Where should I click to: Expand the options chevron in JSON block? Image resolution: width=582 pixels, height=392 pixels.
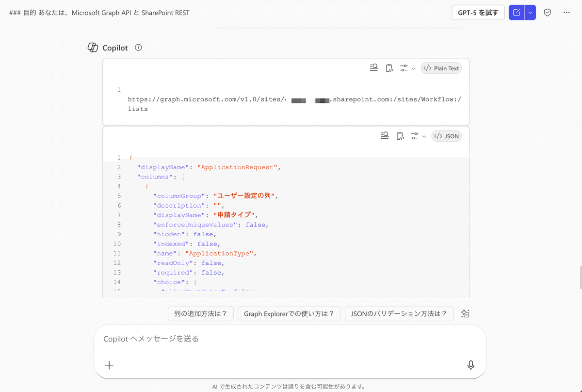pos(424,136)
